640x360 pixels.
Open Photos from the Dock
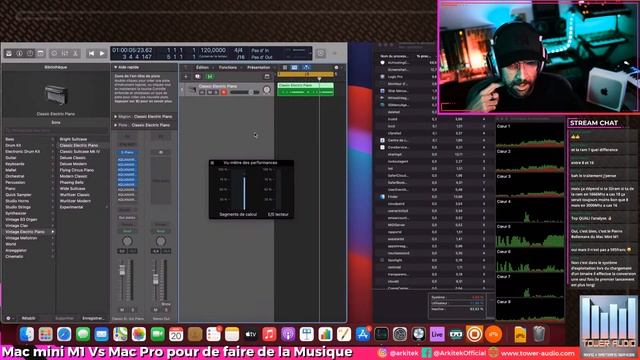click(x=139, y=334)
